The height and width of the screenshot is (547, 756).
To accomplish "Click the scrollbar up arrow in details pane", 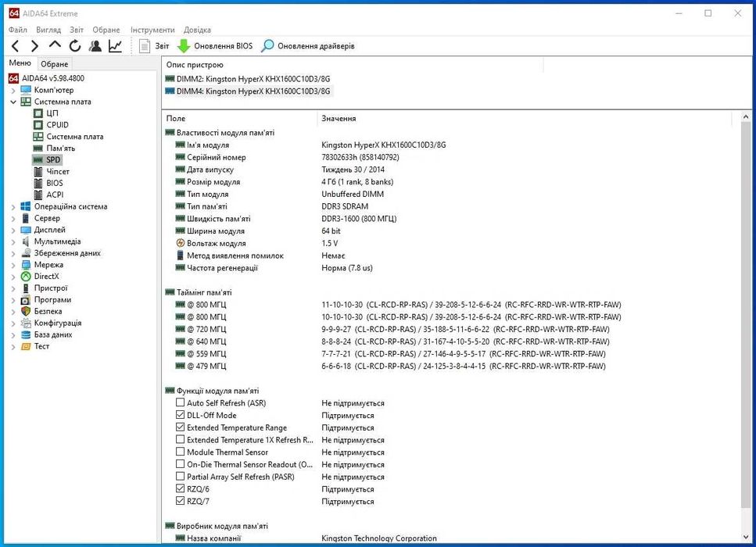I will tap(745, 117).
